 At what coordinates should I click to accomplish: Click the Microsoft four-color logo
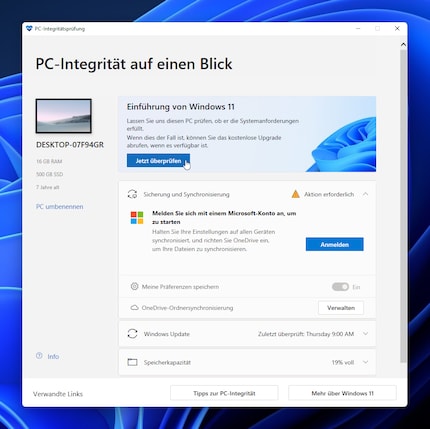[x=137, y=217]
